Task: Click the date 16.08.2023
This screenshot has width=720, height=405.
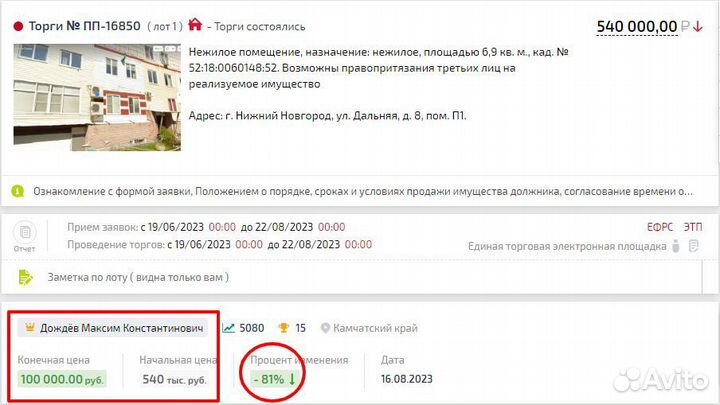Action: click(406, 379)
